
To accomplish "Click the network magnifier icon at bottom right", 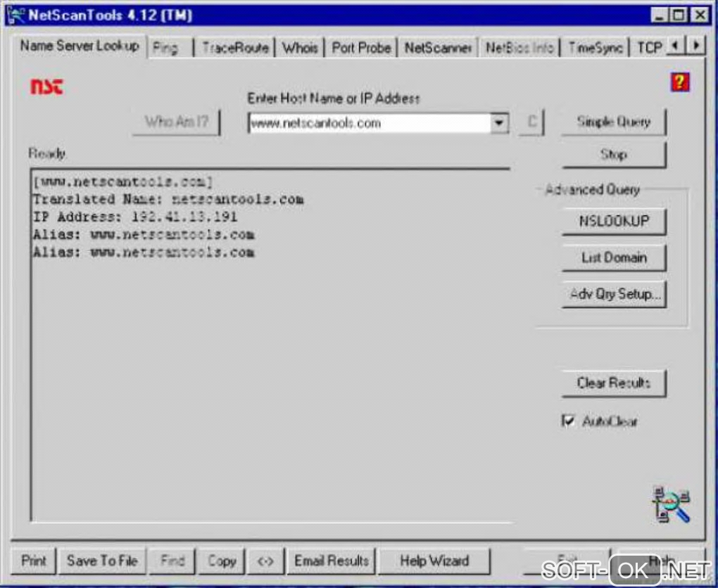I will point(671,505).
